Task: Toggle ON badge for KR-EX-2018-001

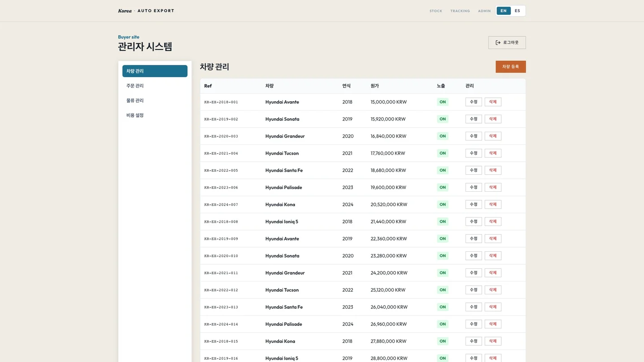Action: tap(443, 102)
